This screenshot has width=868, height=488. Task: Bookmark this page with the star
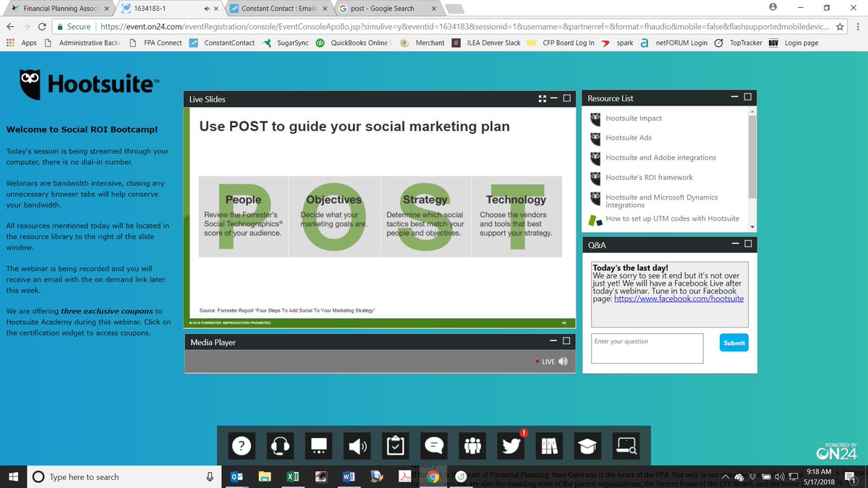(x=839, y=27)
